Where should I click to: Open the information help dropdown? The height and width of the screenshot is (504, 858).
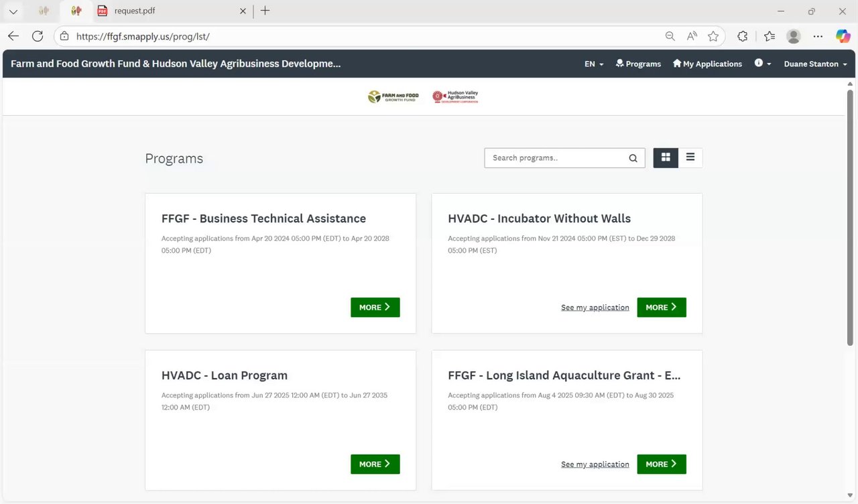tap(763, 64)
